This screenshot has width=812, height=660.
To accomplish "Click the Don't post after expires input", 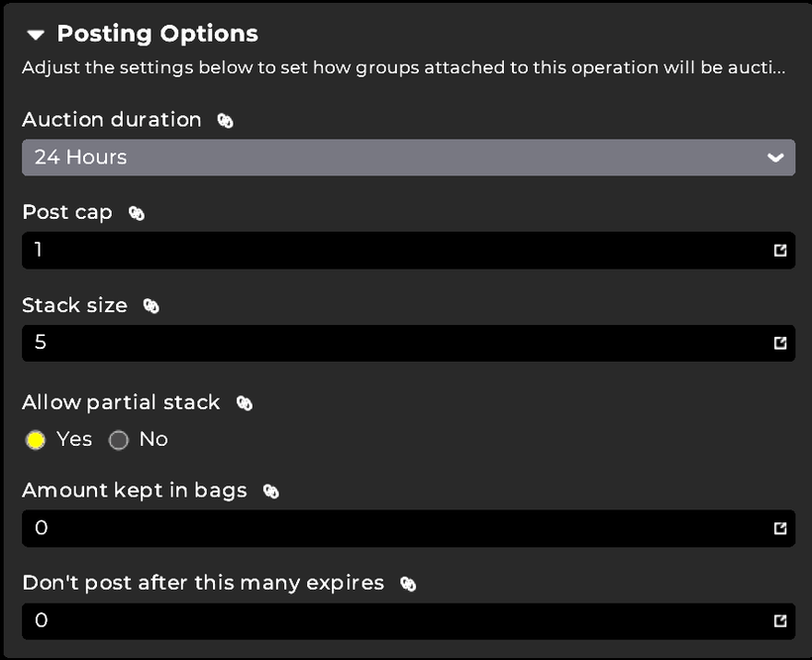I will click(x=396, y=621).
